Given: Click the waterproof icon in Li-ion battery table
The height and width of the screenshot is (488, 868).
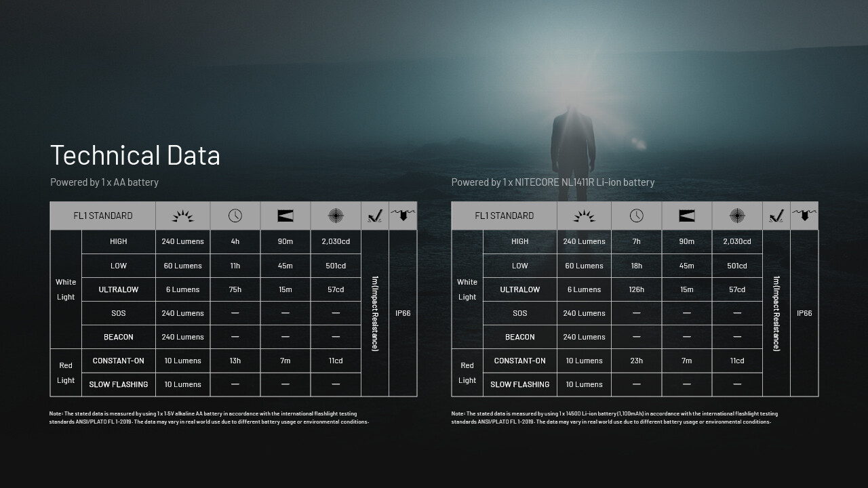Looking at the screenshot, I should tap(804, 216).
